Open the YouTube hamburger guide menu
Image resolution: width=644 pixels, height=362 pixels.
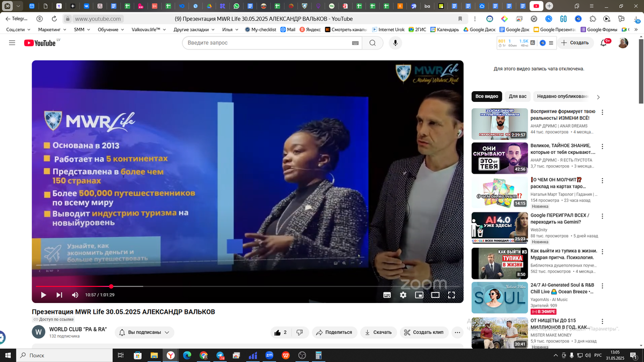click(12, 43)
